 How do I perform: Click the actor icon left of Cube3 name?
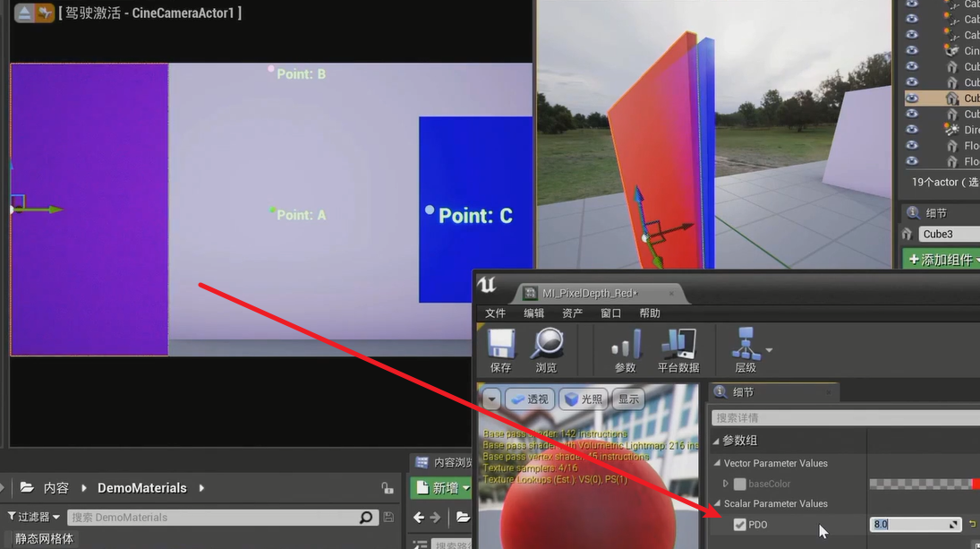(x=907, y=234)
